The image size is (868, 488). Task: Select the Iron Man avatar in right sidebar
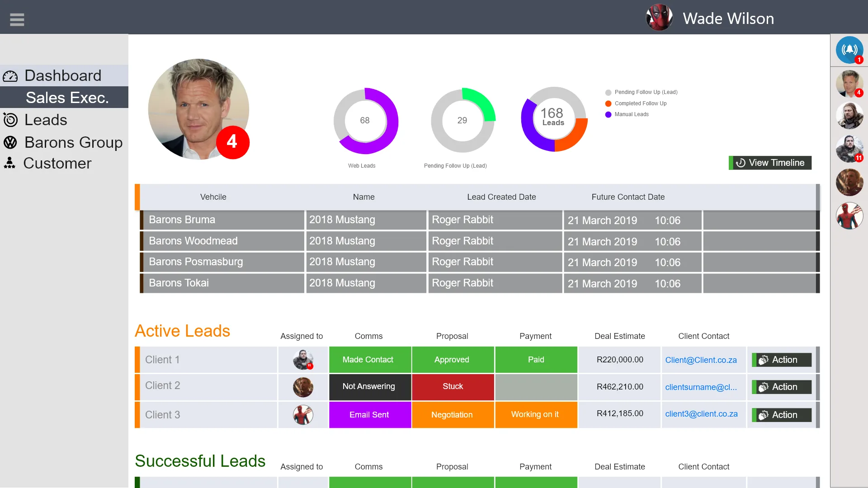tap(849, 182)
